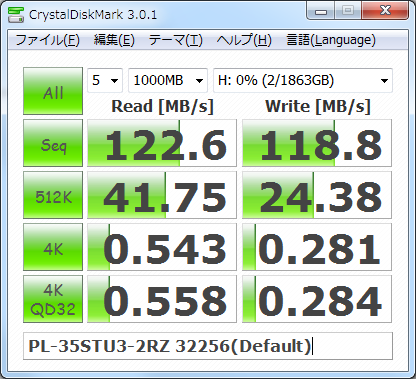
Task: Click the Write [MB/s] column header
Action: [x=318, y=107]
